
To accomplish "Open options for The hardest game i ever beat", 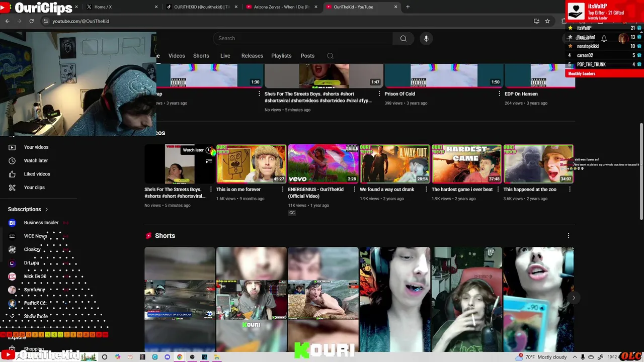I will (498, 190).
